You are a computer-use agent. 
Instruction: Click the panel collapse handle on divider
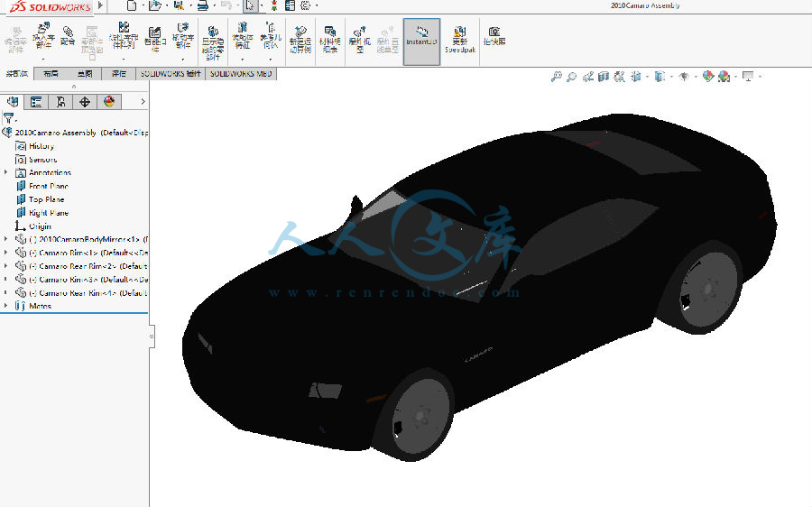pyautogui.click(x=152, y=336)
